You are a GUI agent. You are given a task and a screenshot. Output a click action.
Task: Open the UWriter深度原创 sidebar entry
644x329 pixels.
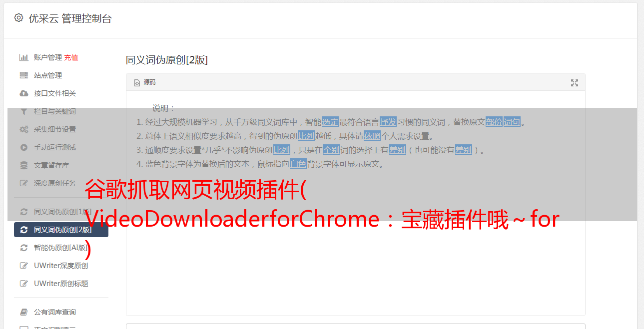click(61, 266)
